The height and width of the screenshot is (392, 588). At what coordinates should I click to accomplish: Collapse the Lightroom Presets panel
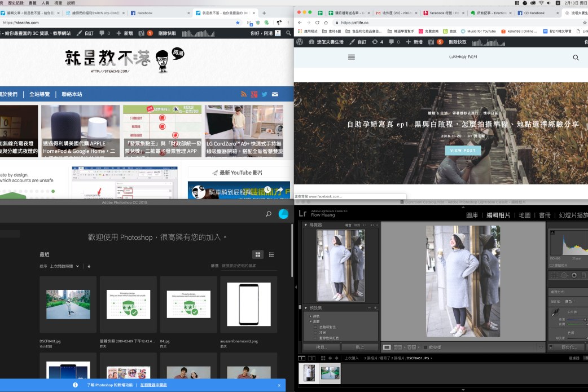[x=306, y=308]
